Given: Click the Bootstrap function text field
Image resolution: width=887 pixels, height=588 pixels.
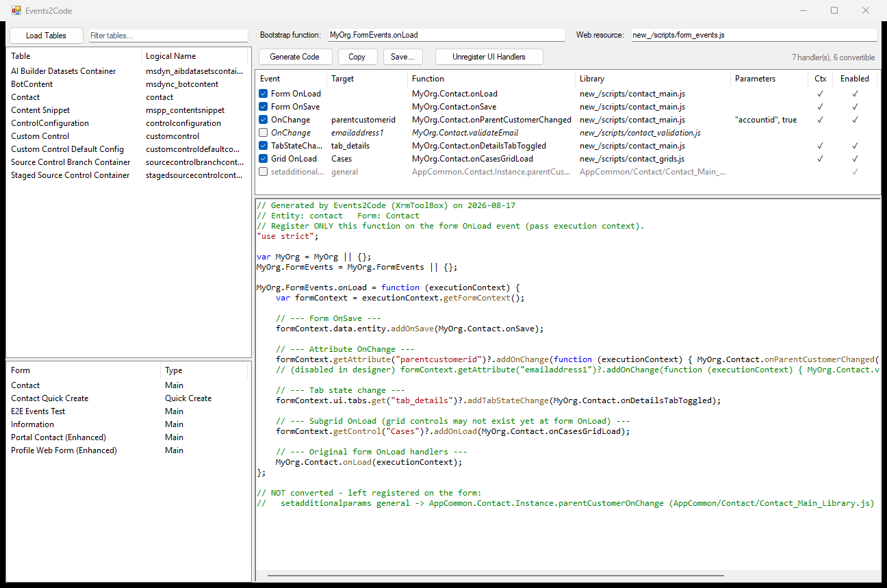Looking at the screenshot, I should click(447, 35).
